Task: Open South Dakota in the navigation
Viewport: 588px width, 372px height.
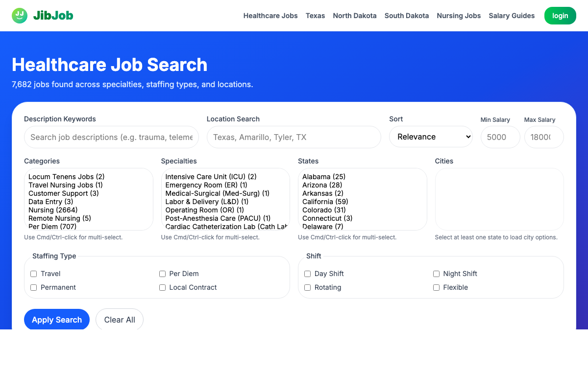Action: [x=407, y=16]
